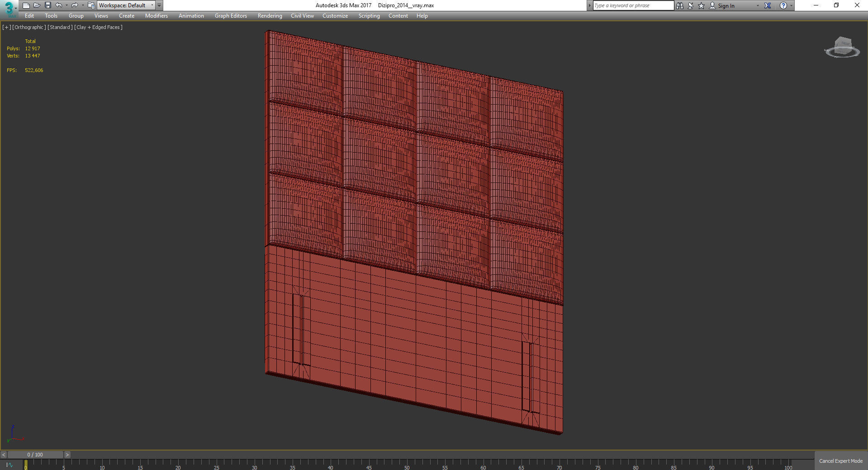Click the Polys count value 12 917
The height and width of the screenshot is (470, 868).
coord(33,48)
